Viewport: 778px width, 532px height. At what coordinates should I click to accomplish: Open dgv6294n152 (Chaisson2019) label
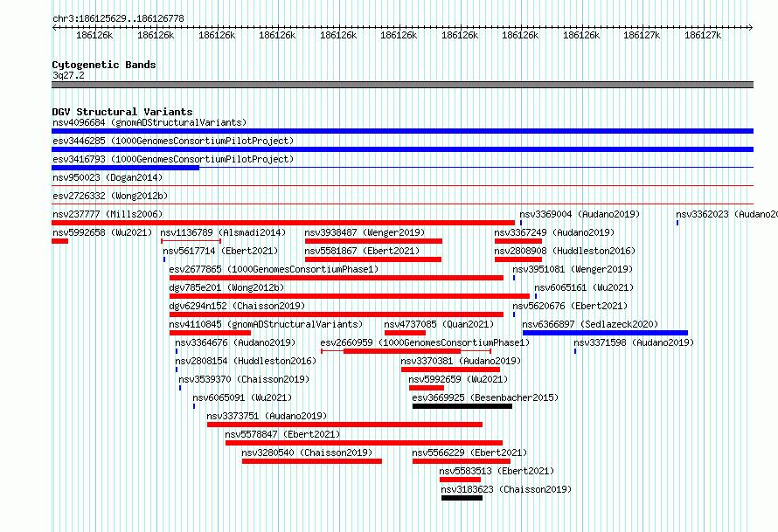(237, 306)
